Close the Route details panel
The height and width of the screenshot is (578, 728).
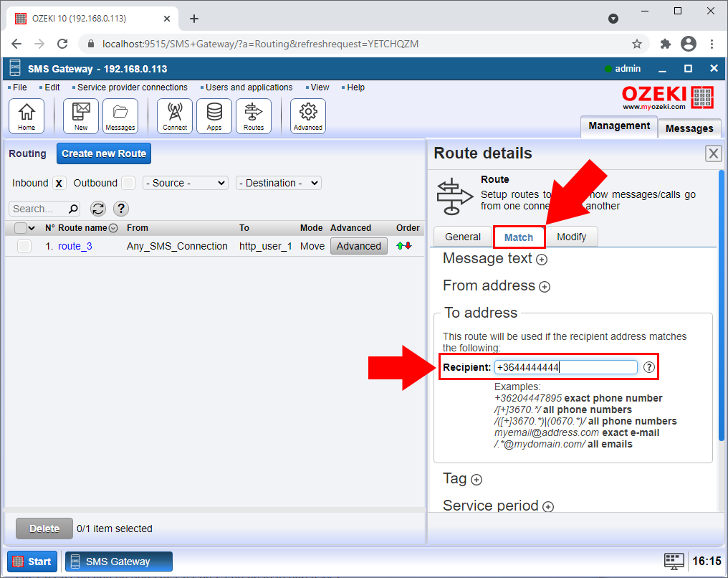pos(713,153)
